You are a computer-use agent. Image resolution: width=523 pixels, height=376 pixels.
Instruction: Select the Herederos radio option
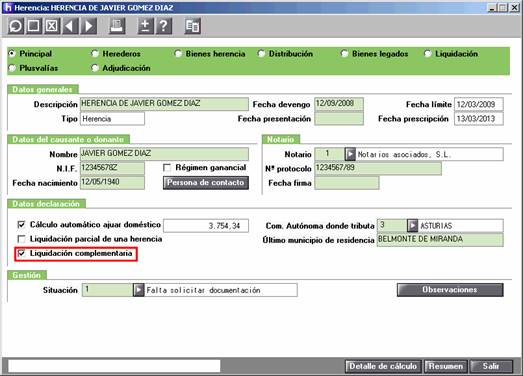point(95,53)
